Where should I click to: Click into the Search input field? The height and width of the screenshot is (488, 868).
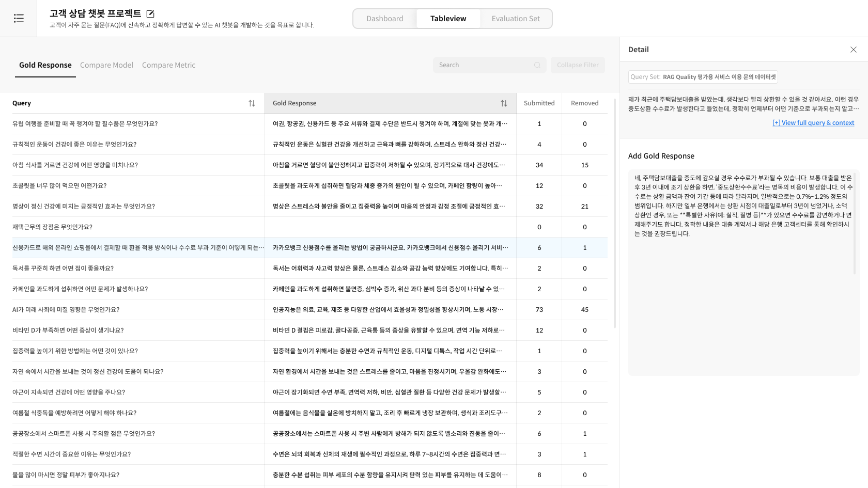coord(483,65)
